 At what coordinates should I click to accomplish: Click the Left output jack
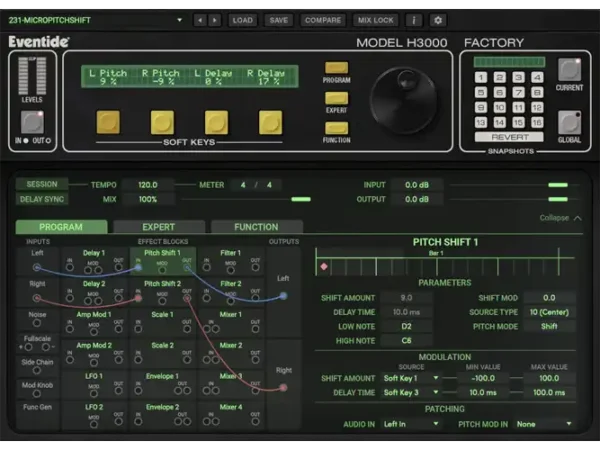pyautogui.click(x=283, y=296)
